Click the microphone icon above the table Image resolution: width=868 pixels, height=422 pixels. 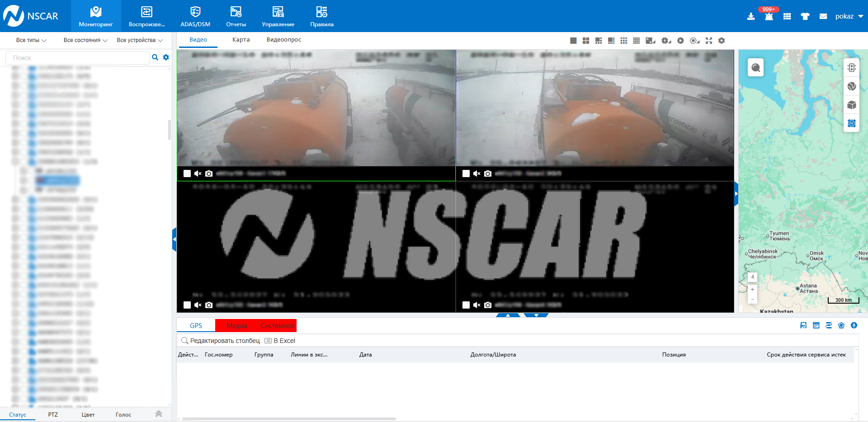(854, 325)
